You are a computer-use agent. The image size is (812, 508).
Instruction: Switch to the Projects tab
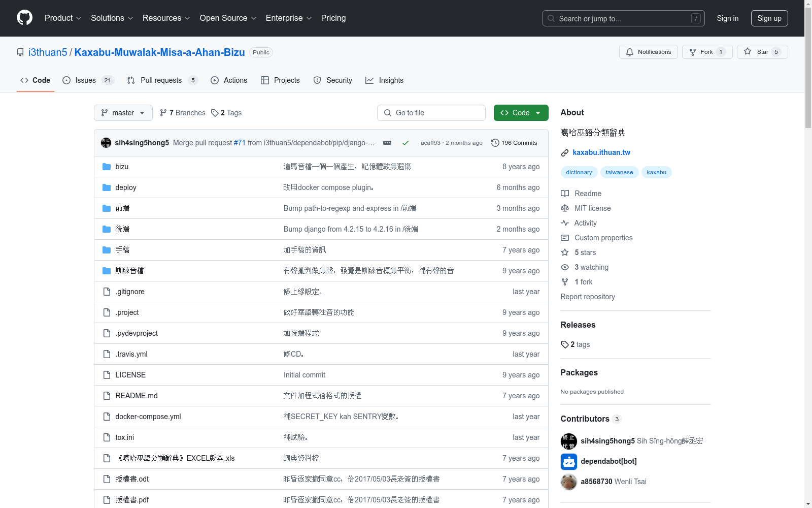coord(280,80)
